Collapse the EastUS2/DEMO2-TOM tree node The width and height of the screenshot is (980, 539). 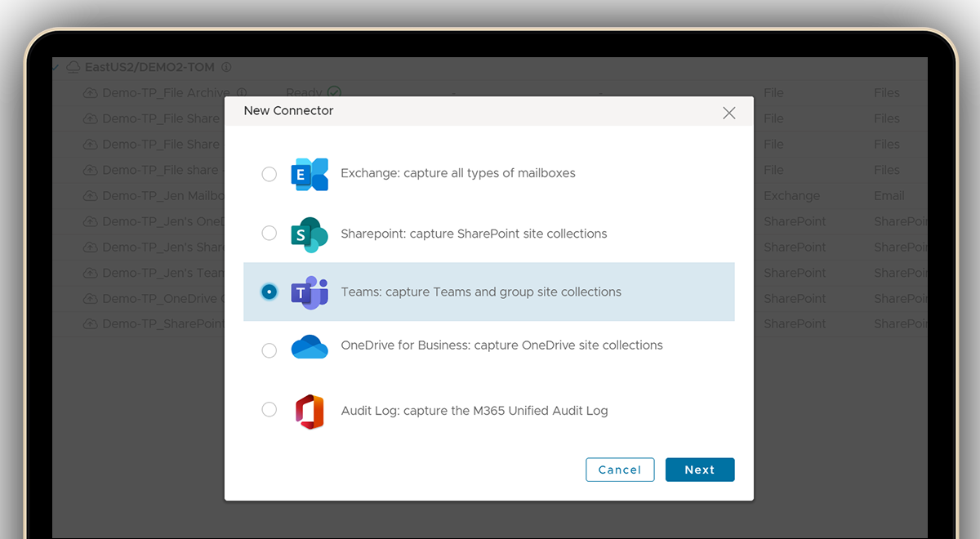coord(56,67)
